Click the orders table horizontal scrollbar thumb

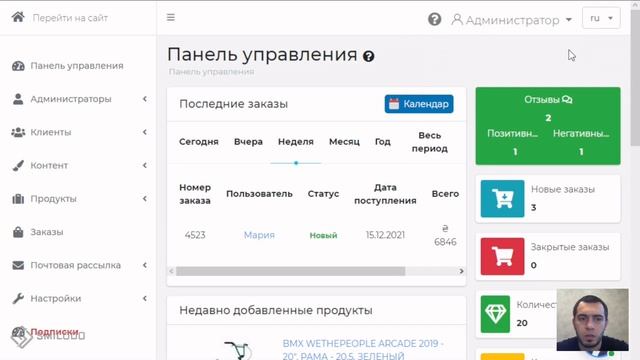291,271
